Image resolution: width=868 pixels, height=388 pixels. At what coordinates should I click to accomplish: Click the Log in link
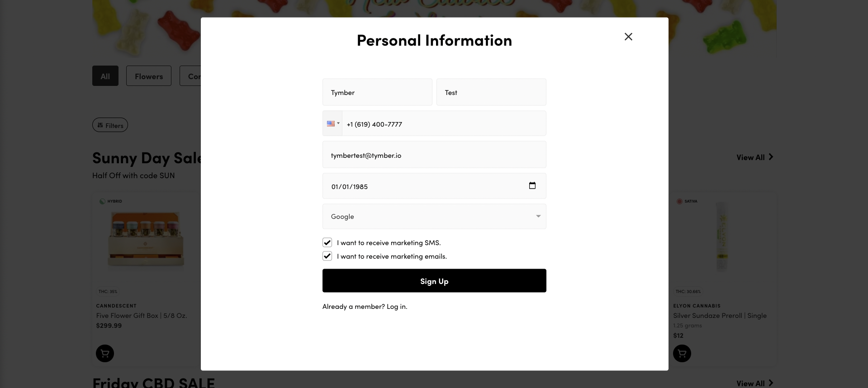(x=397, y=307)
